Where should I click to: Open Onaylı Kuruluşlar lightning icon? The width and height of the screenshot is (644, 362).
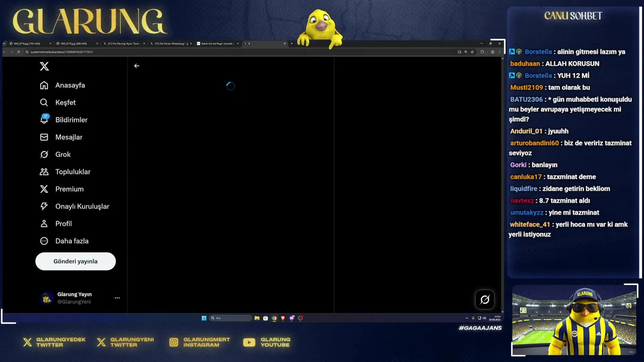coord(44,206)
